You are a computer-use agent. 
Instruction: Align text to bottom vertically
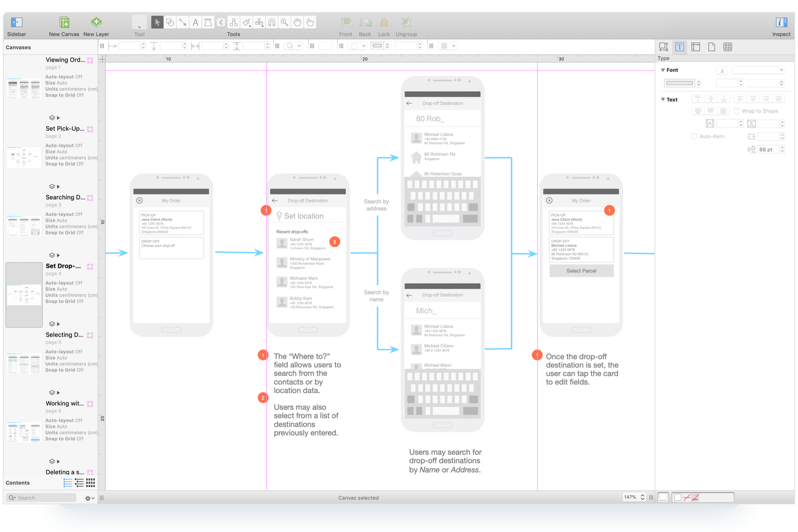(724, 99)
